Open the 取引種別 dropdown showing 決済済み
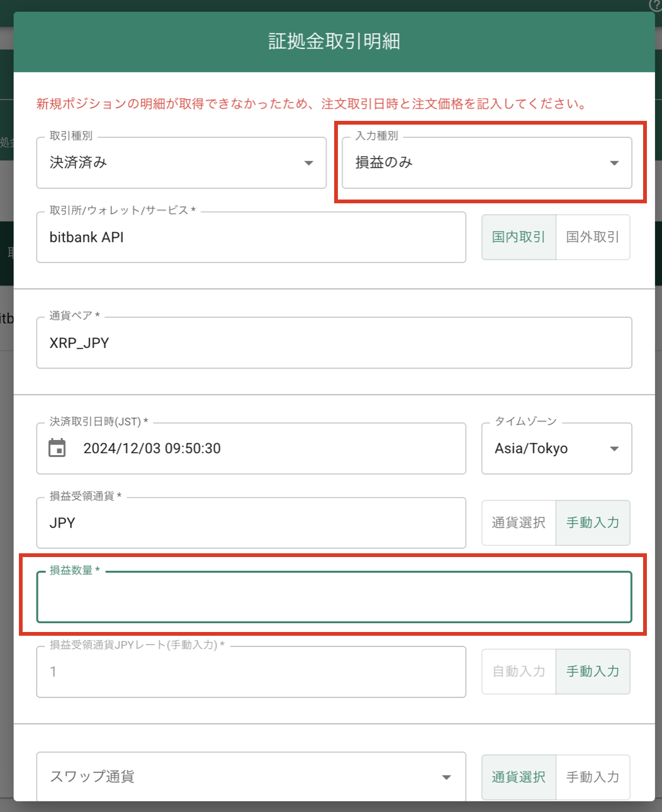This screenshot has height=812, width=662. pyautogui.click(x=181, y=163)
